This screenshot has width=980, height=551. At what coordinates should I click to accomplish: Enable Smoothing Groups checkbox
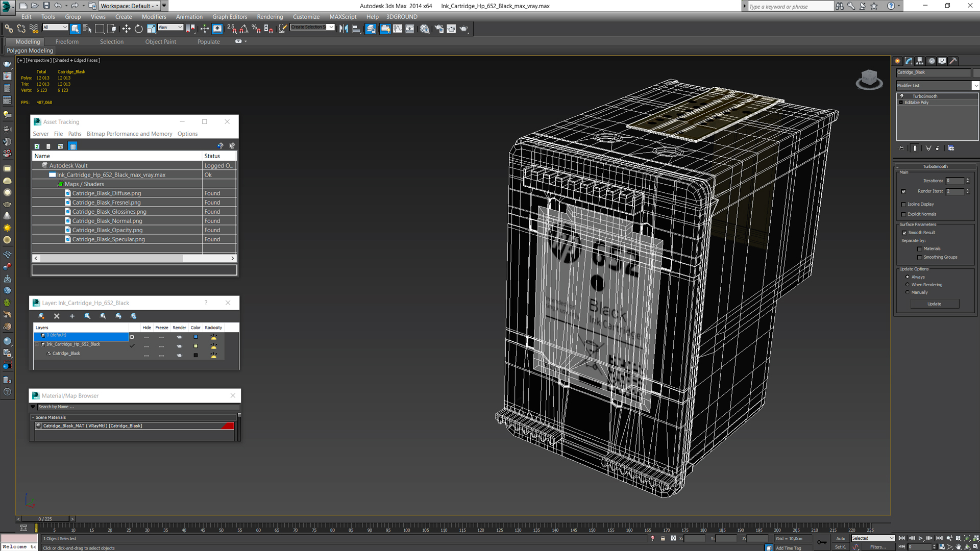point(920,257)
